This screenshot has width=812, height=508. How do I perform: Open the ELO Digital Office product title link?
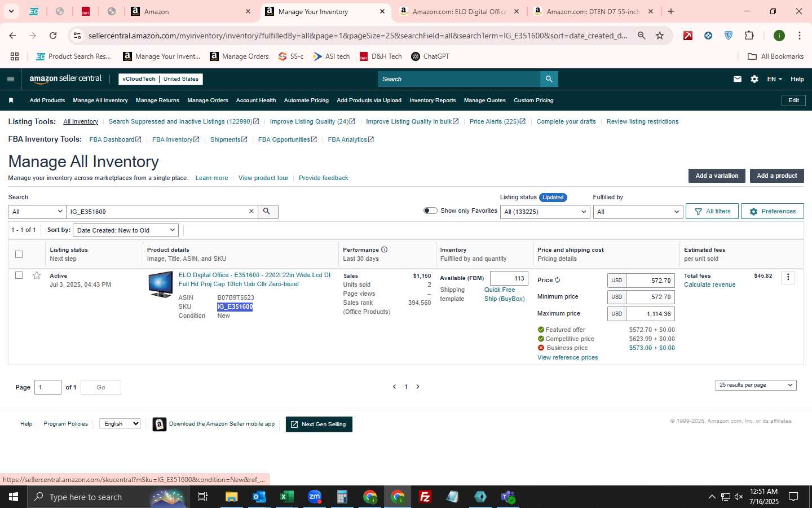point(254,279)
